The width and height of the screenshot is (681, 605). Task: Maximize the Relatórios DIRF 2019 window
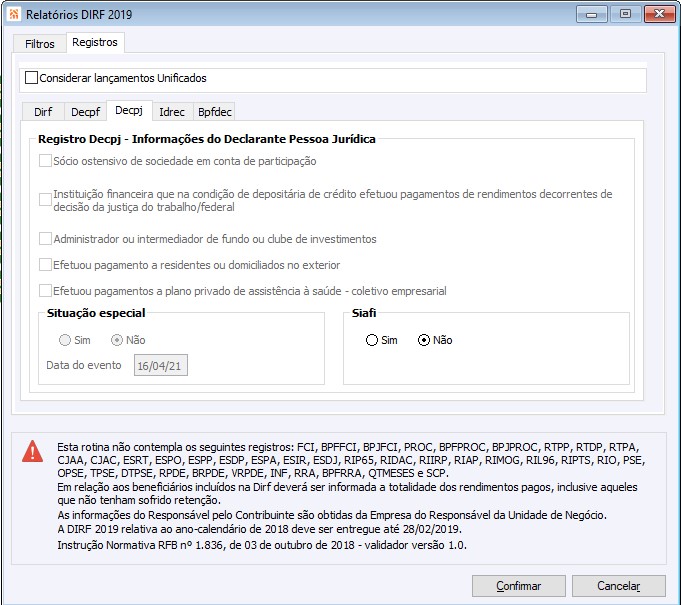pos(625,14)
